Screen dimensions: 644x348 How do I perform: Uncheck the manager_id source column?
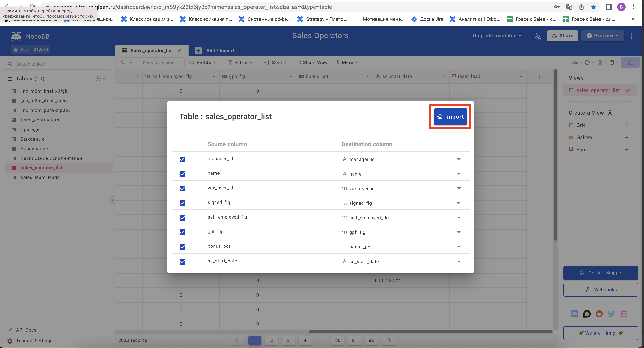182,159
